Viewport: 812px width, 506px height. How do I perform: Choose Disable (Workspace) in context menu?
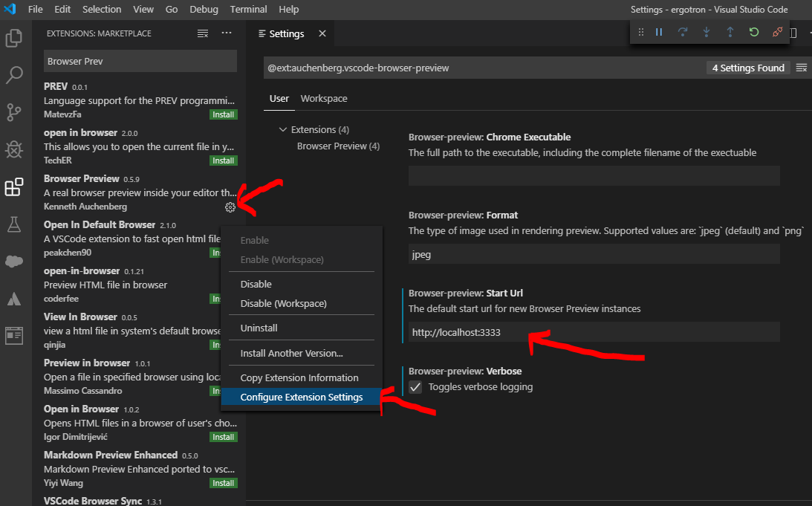302,303
